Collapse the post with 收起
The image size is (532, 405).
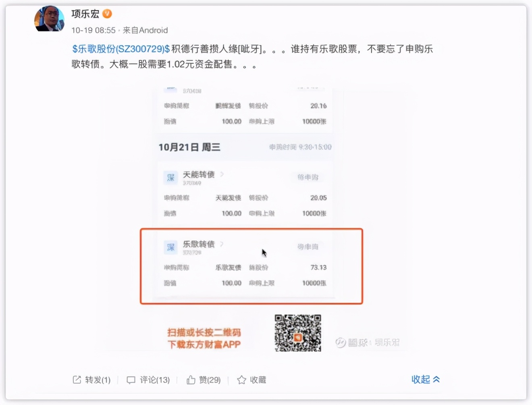tap(426, 379)
